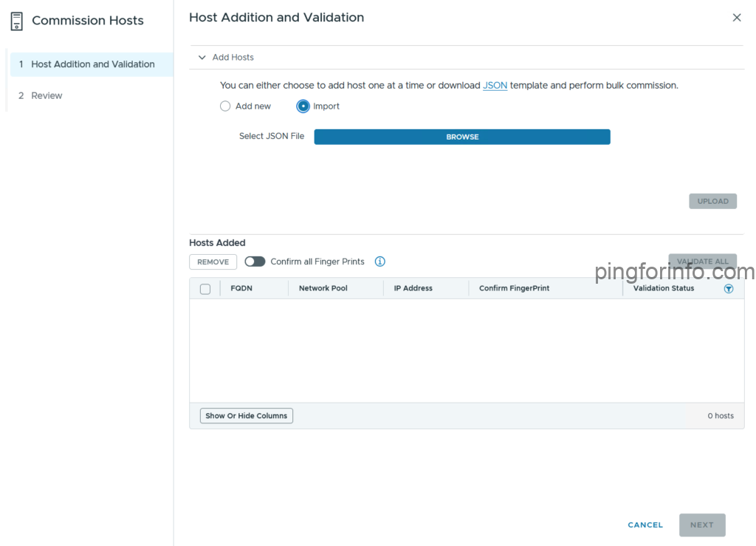Go to the Review step
Image resolution: width=756 pixels, height=546 pixels.
[47, 95]
